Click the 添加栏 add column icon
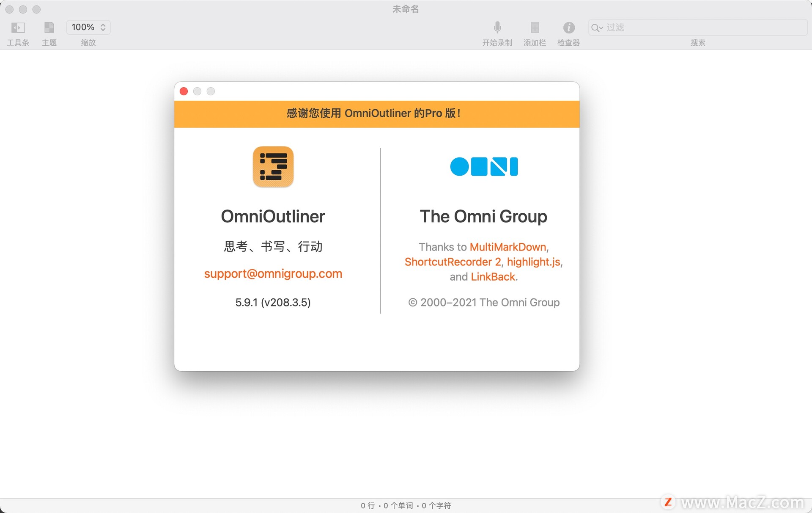Viewport: 812px width, 513px height. (535, 28)
